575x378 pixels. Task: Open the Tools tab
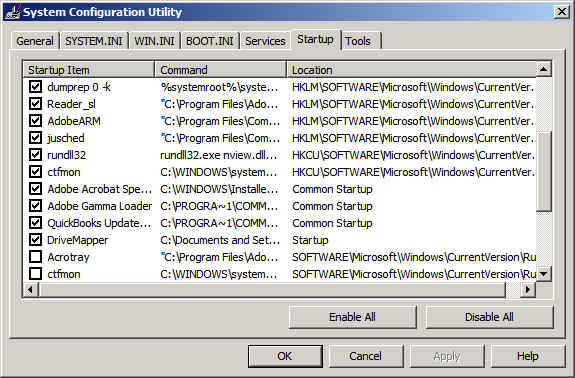pyautogui.click(x=358, y=41)
